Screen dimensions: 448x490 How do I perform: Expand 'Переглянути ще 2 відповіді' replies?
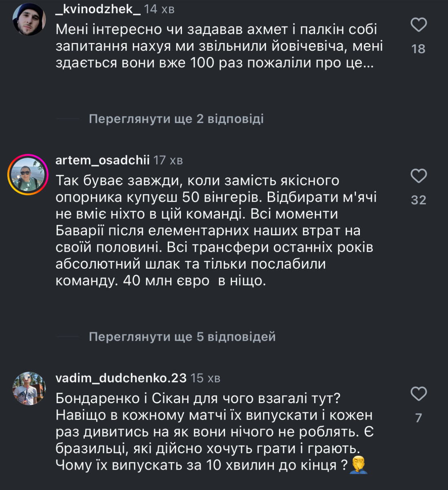(x=176, y=119)
